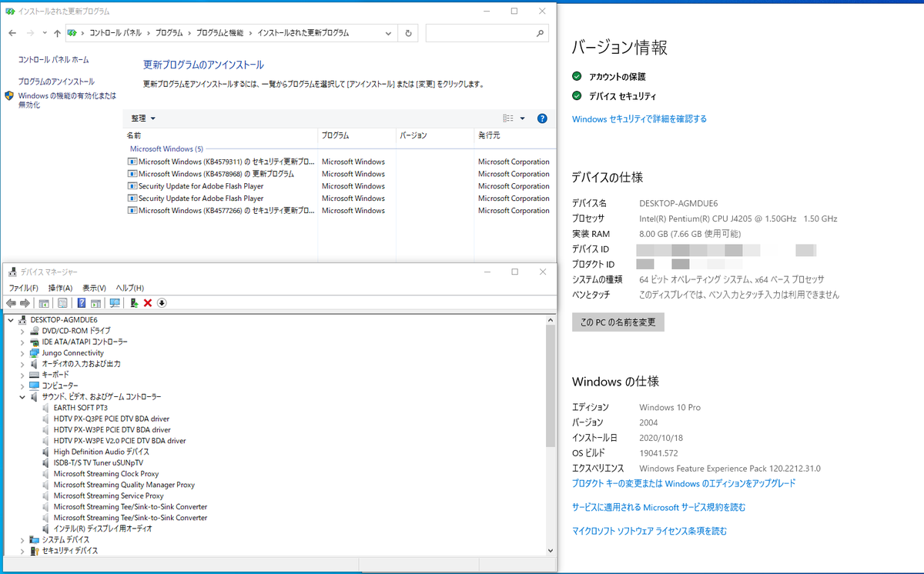Click Windows の機能の有効化または無効化 link
This screenshot has width=924, height=574.
(67, 100)
